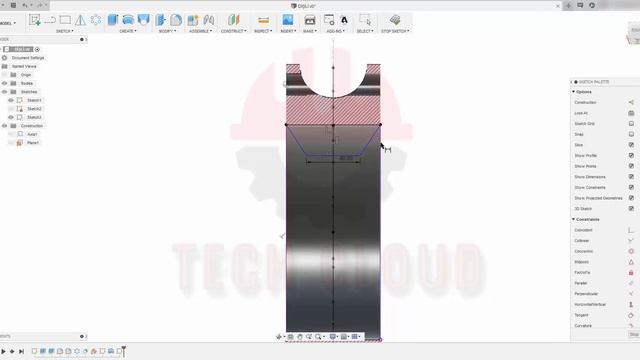Click the Perpendicular constraint icon
The image size is (640, 360).
click(631, 294)
